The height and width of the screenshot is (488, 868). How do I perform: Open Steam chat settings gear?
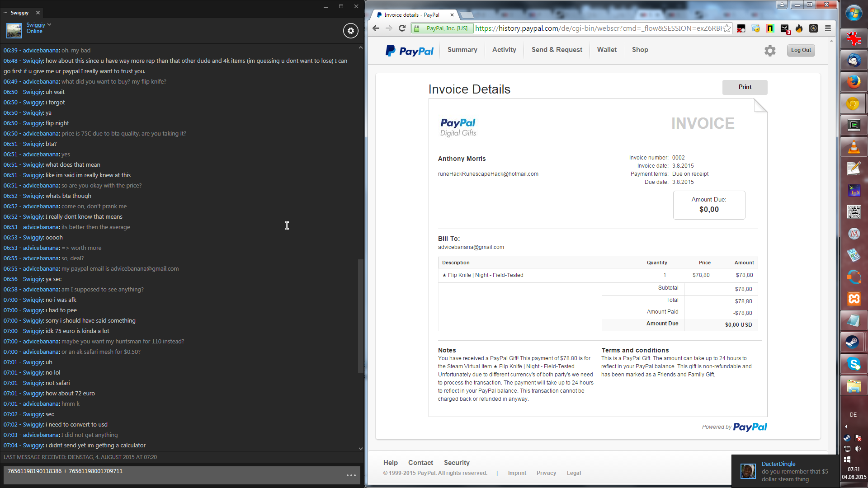pyautogui.click(x=350, y=31)
